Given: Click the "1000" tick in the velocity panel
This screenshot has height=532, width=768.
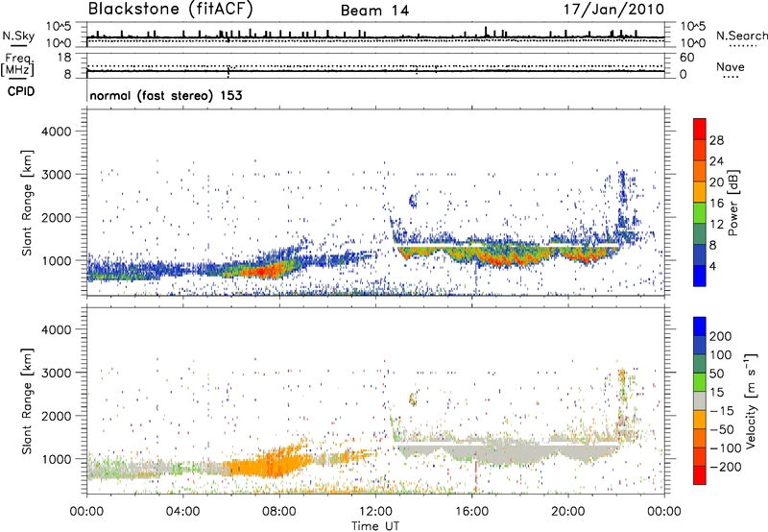Looking at the screenshot, I should click(x=56, y=459).
